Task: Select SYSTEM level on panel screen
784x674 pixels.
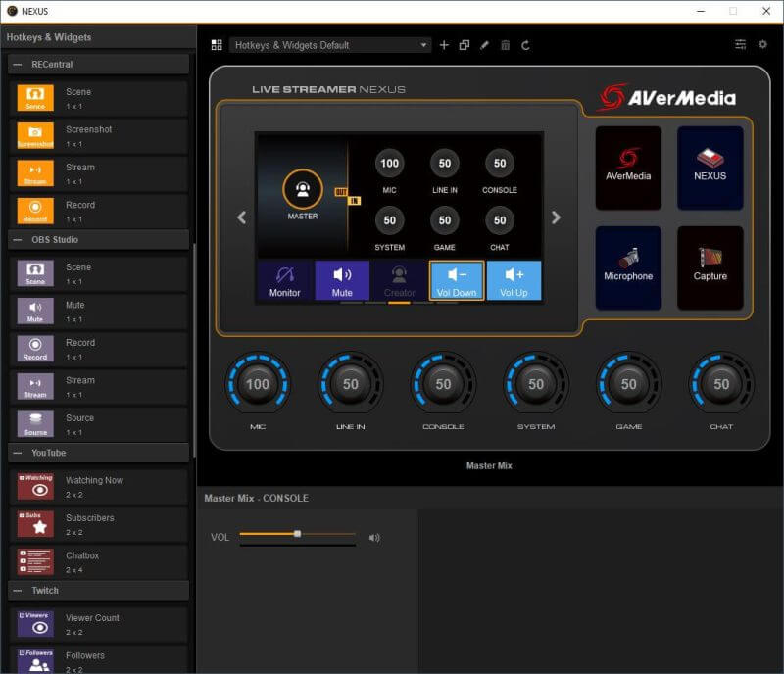Action: click(x=389, y=220)
